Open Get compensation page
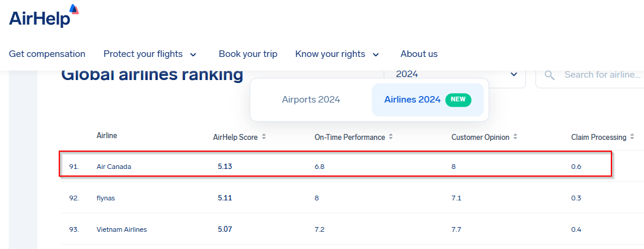The width and height of the screenshot is (644, 249). click(47, 54)
